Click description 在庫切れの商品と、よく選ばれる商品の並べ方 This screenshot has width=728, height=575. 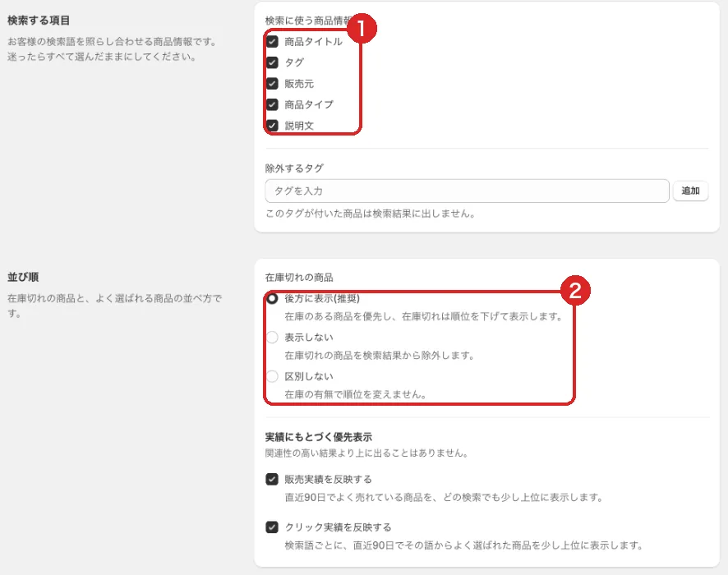point(115,306)
